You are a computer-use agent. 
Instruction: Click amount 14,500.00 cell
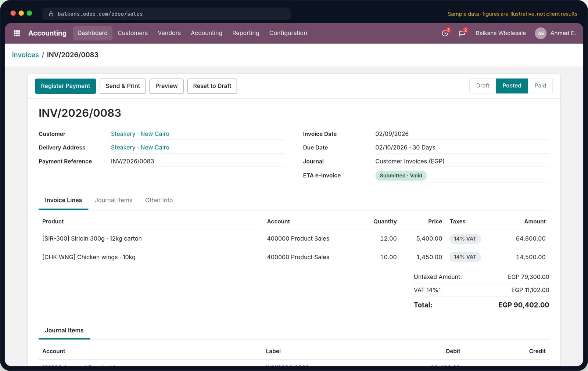pos(531,257)
